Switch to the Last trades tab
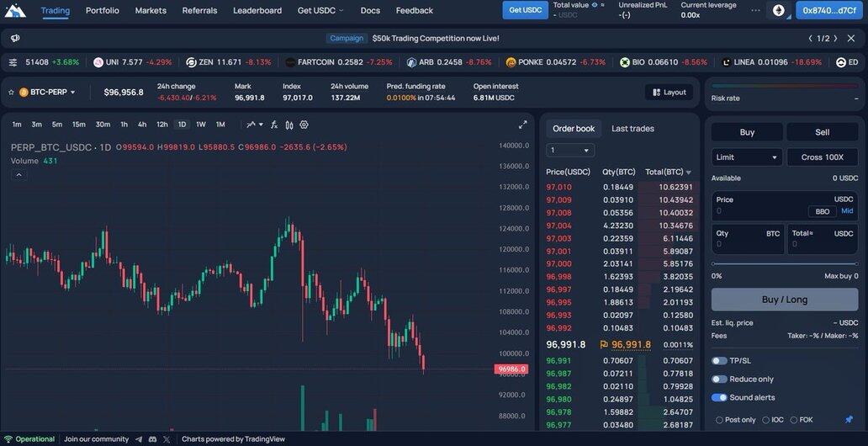This screenshot has width=868, height=446. 632,129
